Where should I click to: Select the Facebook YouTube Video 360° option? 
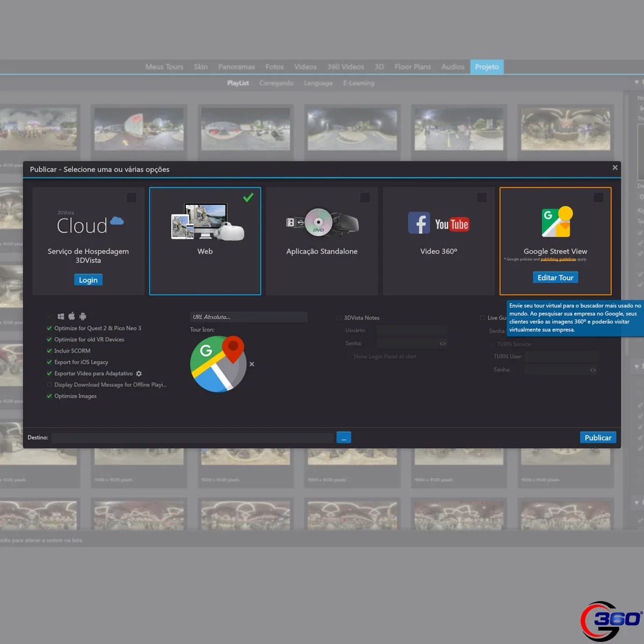click(x=438, y=223)
